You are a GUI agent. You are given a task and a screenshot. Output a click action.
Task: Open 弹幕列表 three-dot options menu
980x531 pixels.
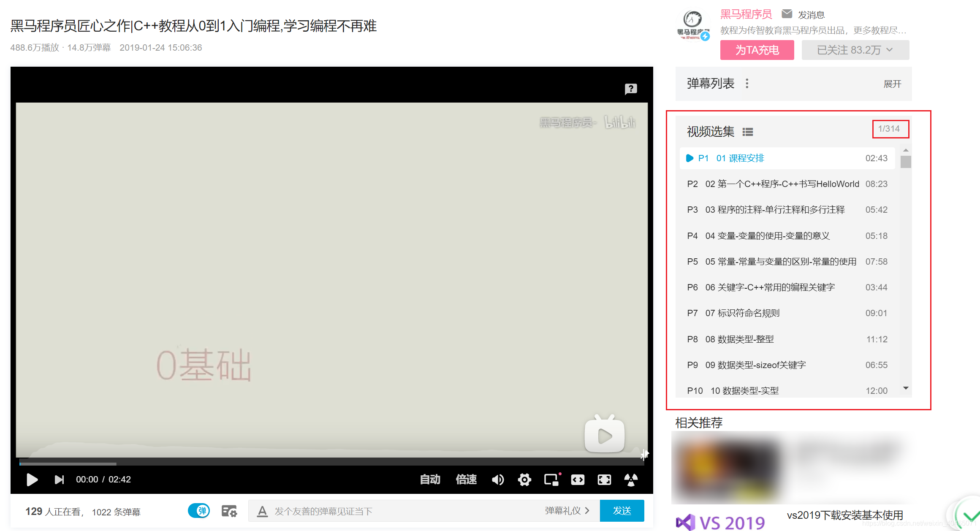[747, 84]
